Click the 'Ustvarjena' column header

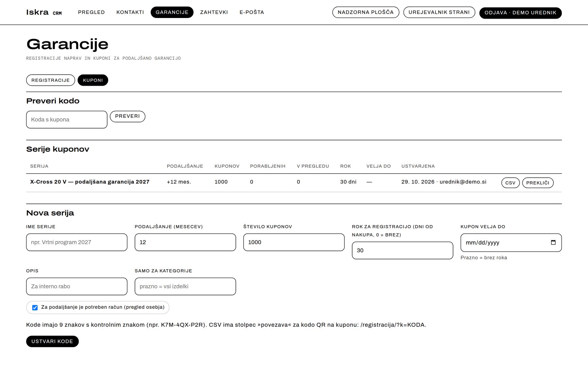pyautogui.click(x=418, y=166)
